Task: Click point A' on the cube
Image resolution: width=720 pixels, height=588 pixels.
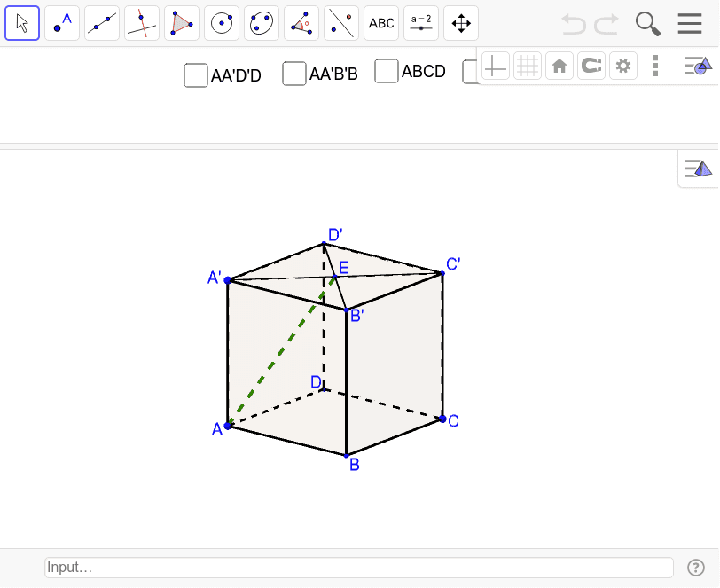Action: 228,280
